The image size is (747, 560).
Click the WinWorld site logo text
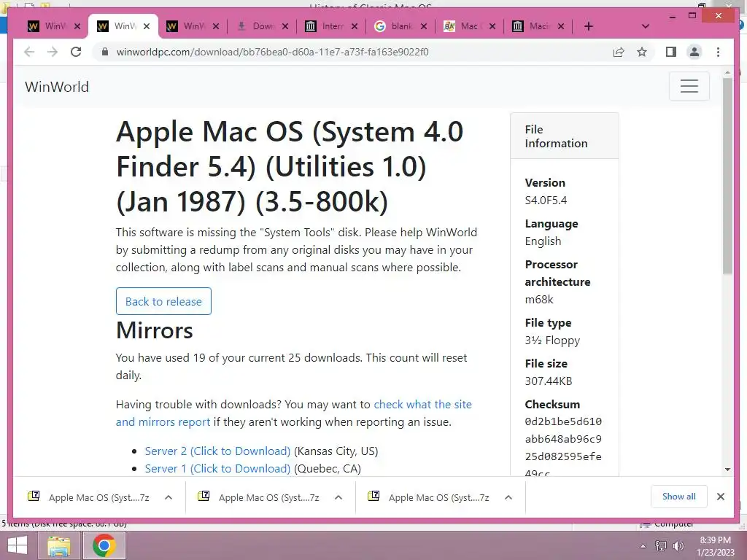coord(57,87)
